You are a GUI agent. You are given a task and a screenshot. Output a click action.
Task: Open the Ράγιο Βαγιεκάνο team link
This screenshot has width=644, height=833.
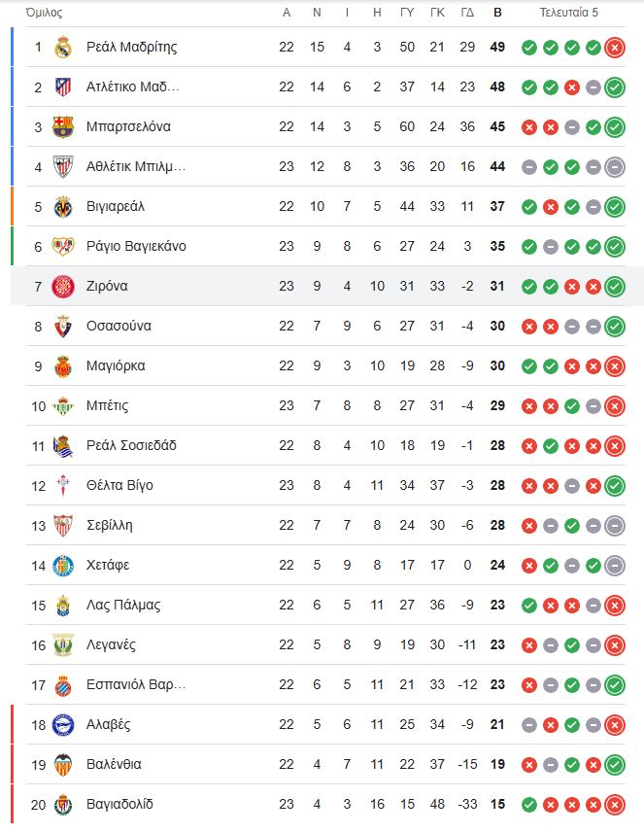136,247
